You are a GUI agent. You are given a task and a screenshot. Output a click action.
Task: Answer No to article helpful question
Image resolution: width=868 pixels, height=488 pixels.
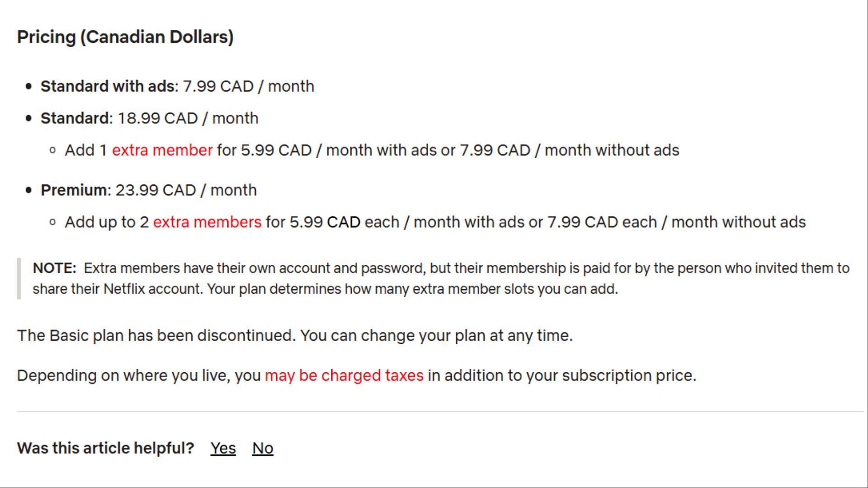point(263,448)
